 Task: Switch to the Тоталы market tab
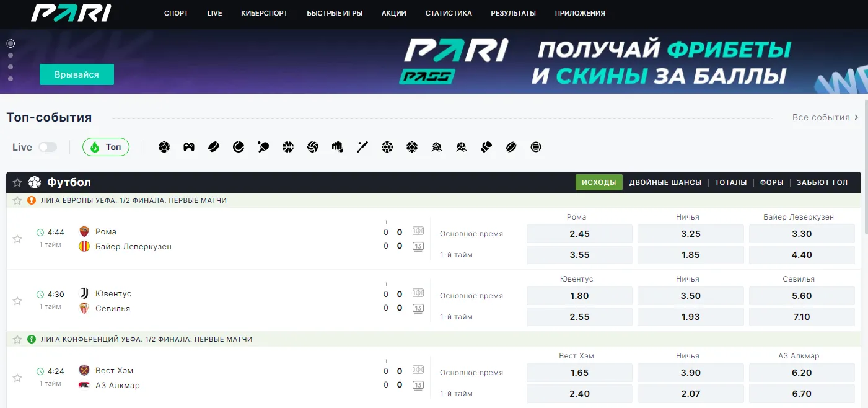point(730,182)
